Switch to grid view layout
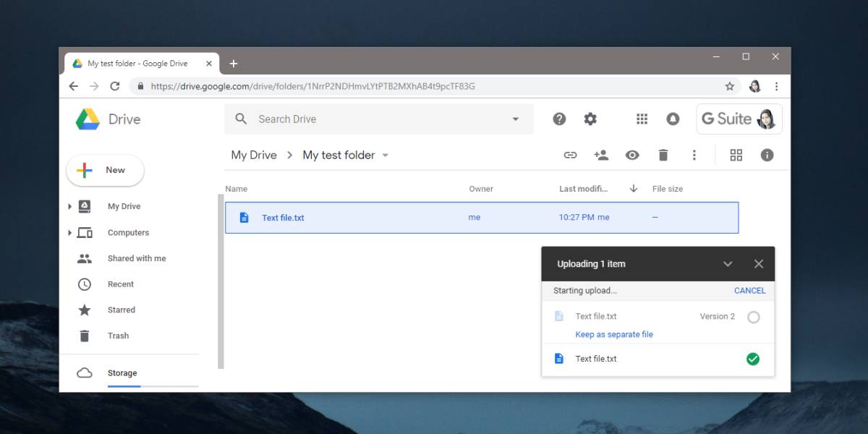Screen dimensions: 868x434 click(x=736, y=155)
